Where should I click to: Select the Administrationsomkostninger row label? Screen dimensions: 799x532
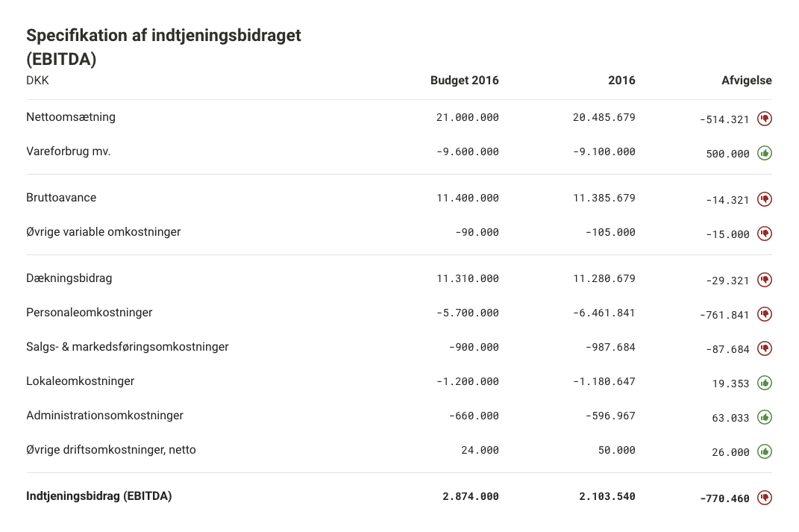[104, 416]
